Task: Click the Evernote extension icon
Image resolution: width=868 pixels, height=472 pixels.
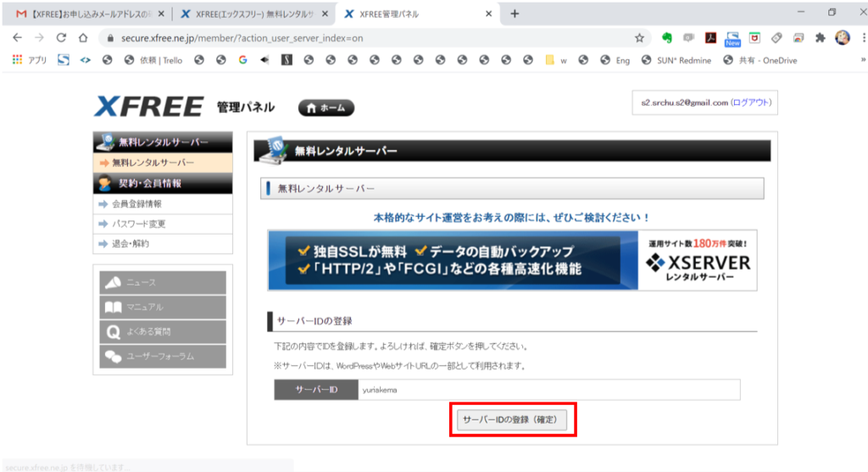Action: point(667,37)
